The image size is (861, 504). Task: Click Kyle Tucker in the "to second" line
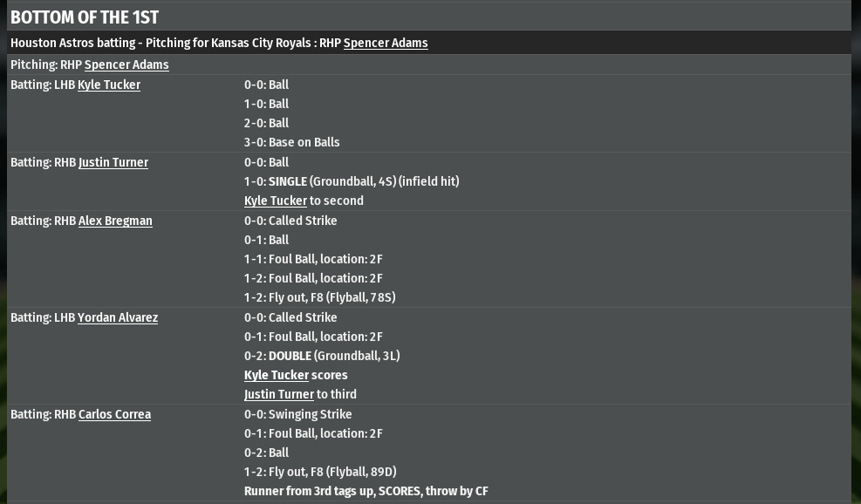(276, 201)
